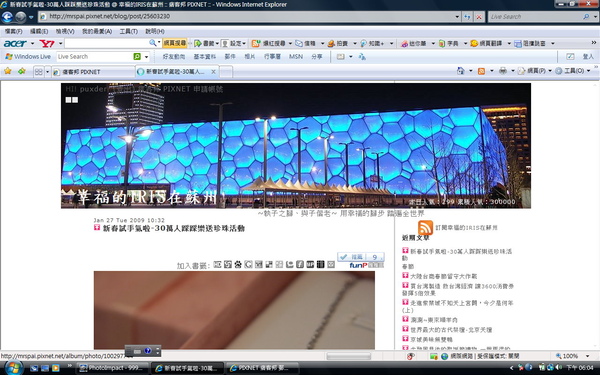Click the 推薦 recommend button with count 9
The height and width of the screenshot is (375, 600).
coord(361,257)
